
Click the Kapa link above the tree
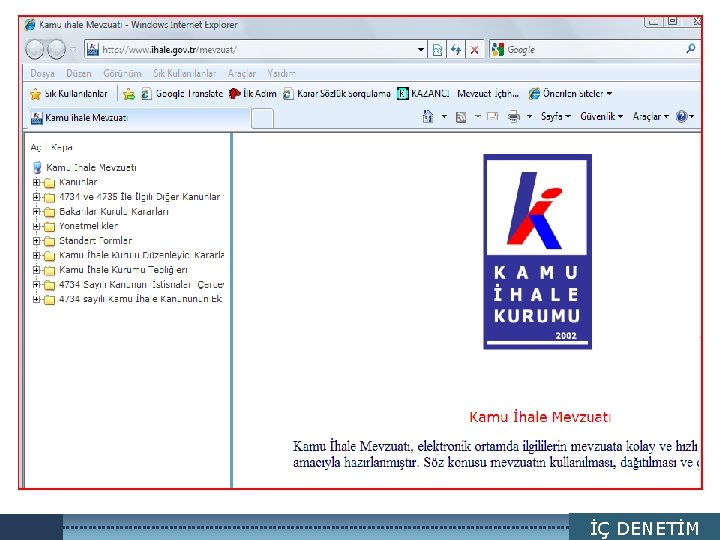coord(62,147)
